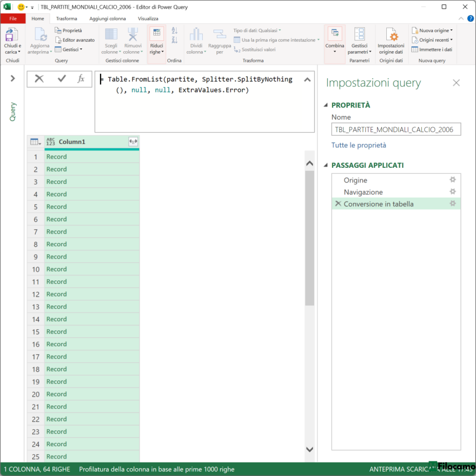Expand the Query navigation pane
The image size is (476, 476).
pyautogui.click(x=13, y=78)
